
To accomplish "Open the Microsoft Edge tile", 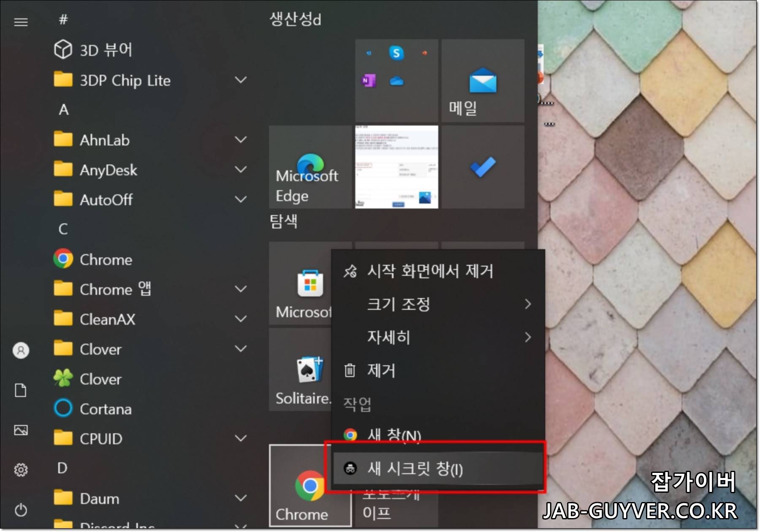I will coord(310,167).
